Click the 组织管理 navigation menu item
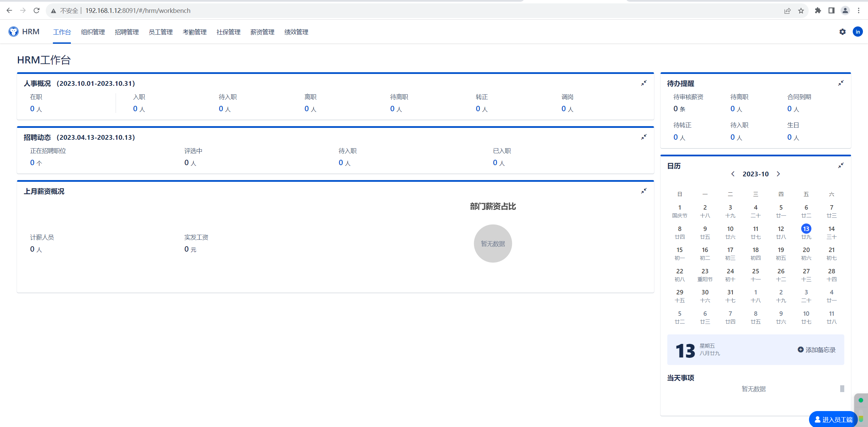This screenshot has width=868, height=427. coord(92,32)
